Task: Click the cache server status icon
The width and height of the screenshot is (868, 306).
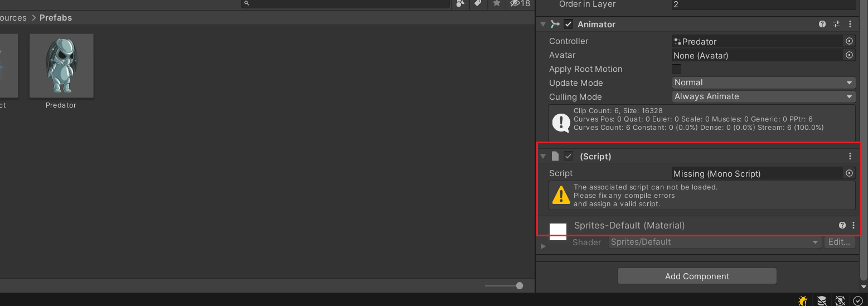Action: 822,301
